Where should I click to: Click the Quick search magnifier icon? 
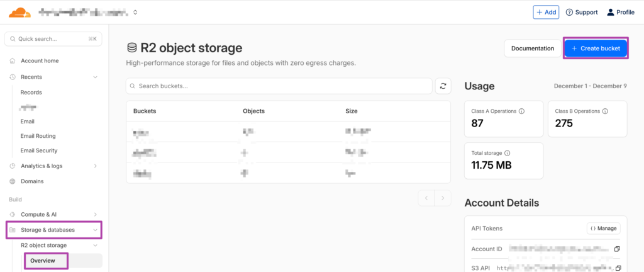pos(13,39)
